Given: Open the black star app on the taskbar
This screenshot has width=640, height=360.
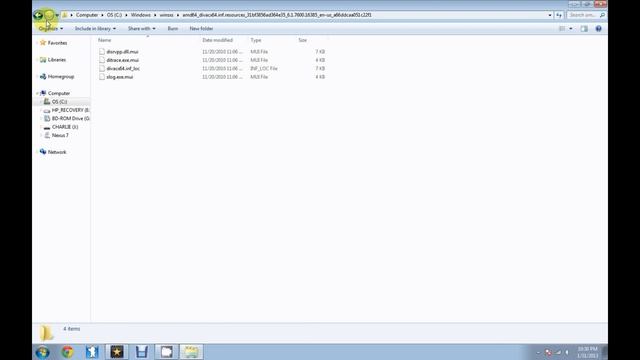Looking at the screenshot, I should pyautogui.click(x=117, y=352).
